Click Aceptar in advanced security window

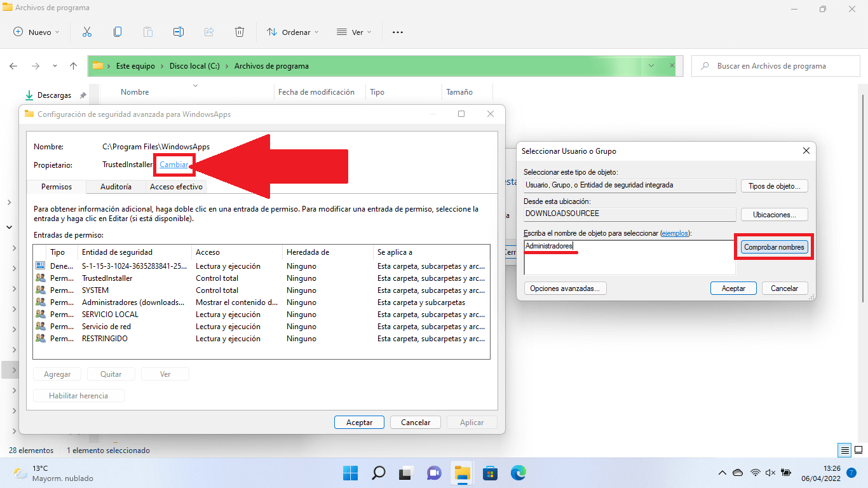(x=359, y=423)
